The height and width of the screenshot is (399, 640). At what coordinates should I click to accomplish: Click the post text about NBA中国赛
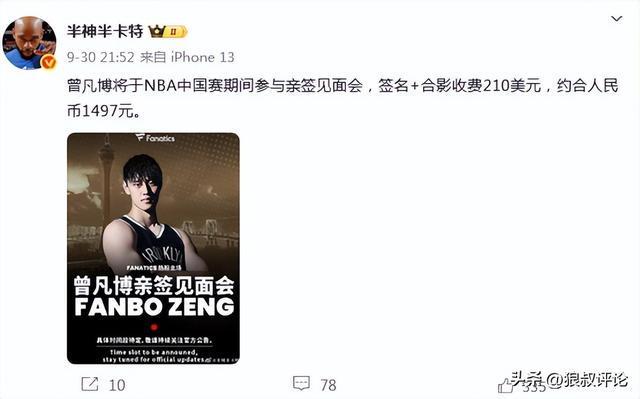click(x=343, y=98)
